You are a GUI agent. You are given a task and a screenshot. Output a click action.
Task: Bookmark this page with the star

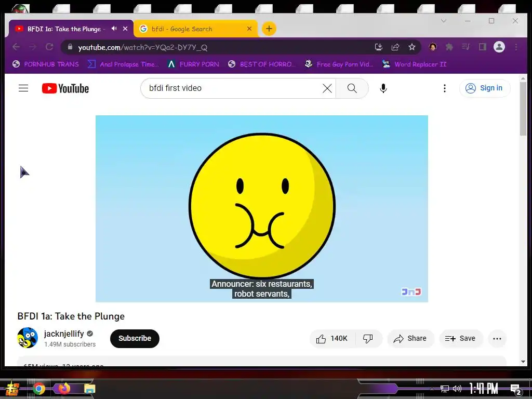[412, 47]
